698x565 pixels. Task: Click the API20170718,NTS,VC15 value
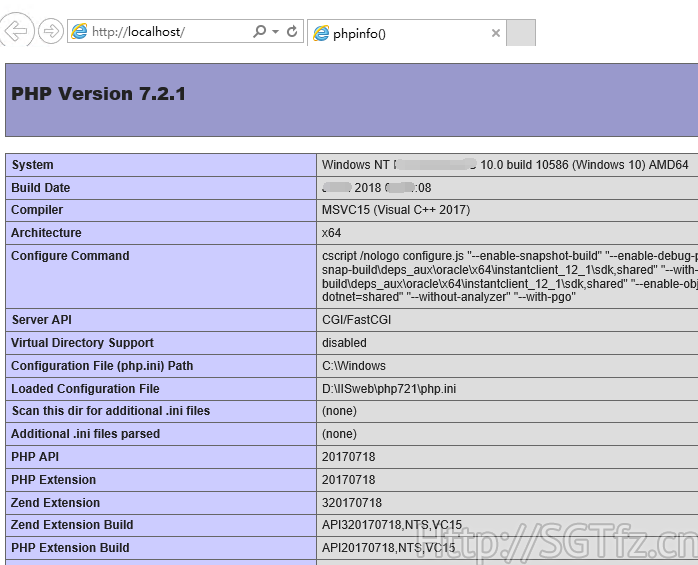[x=389, y=548]
